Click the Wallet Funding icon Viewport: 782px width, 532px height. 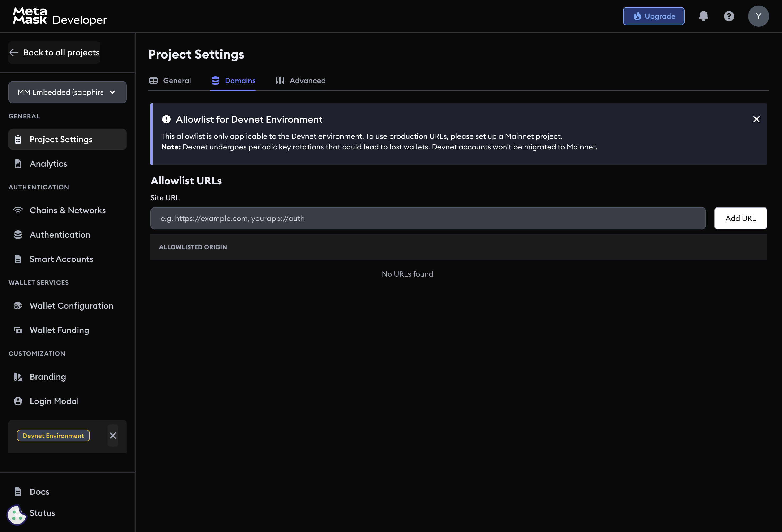[x=18, y=330]
